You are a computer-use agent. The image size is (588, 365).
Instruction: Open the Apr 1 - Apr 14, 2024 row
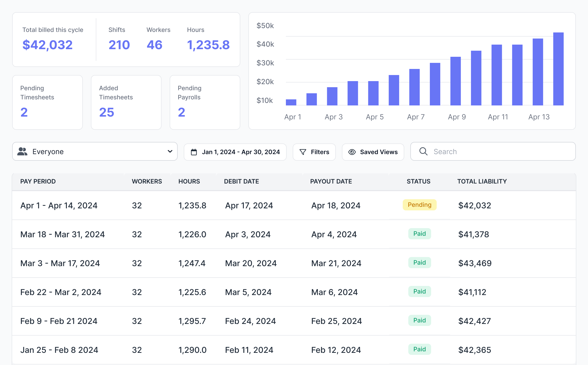pos(294,205)
